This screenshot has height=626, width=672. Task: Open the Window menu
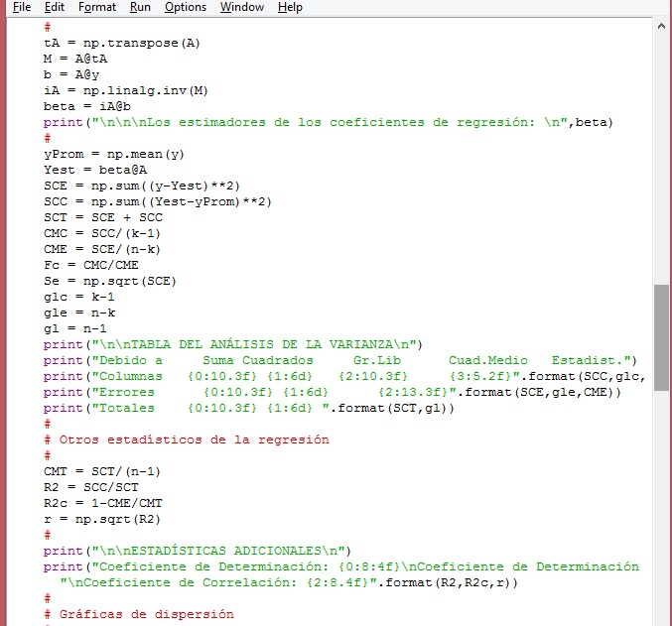tap(242, 7)
